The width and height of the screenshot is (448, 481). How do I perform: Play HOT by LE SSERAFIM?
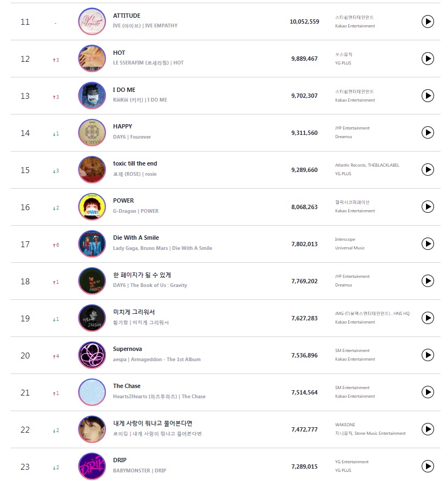click(x=428, y=59)
